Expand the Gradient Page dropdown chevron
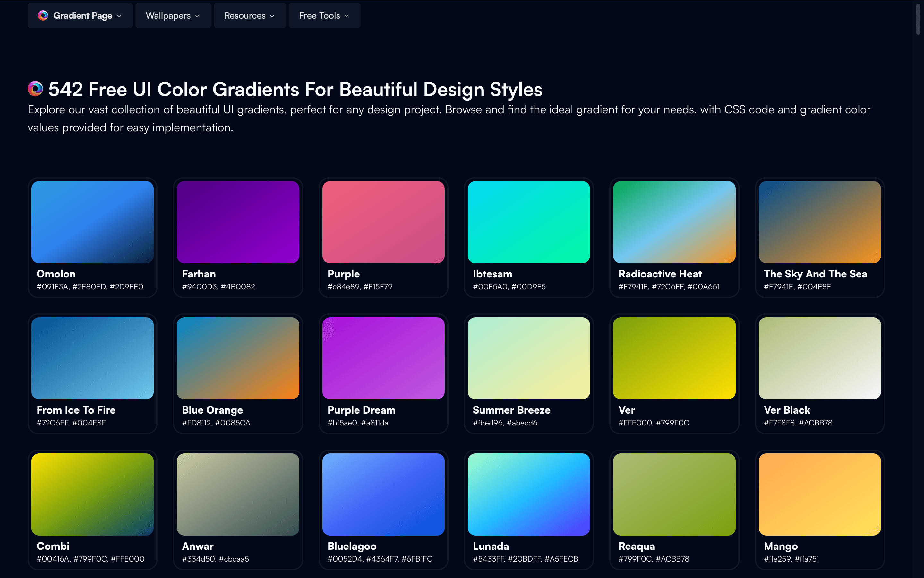The width and height of the screenshot is (924, 578). pyautogui.click(x=119, y=16)
